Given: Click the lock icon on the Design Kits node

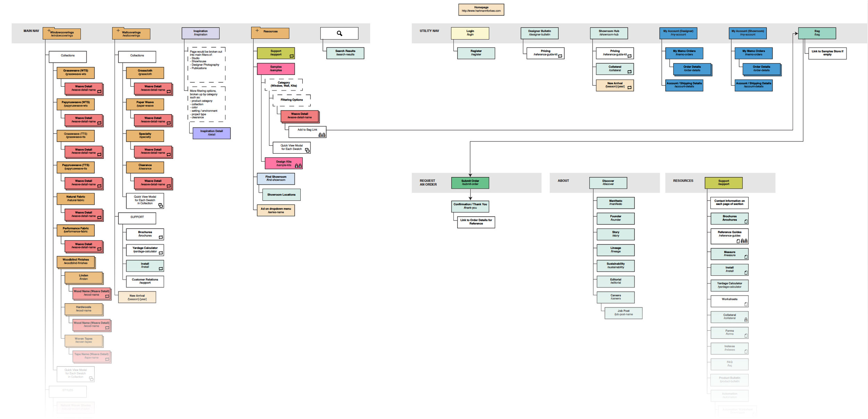Looking at the screenshot, I should (x=298, y=166).
